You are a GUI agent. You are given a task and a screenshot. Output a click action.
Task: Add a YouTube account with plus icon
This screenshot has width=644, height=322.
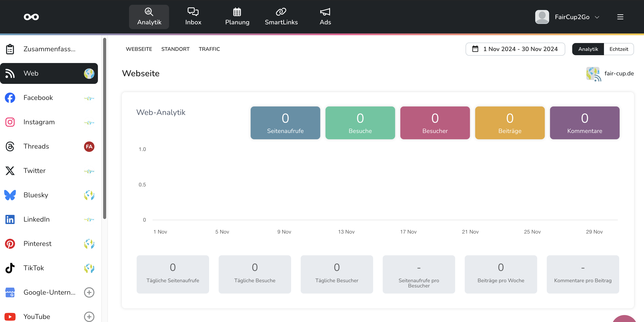tap(89, 317)
